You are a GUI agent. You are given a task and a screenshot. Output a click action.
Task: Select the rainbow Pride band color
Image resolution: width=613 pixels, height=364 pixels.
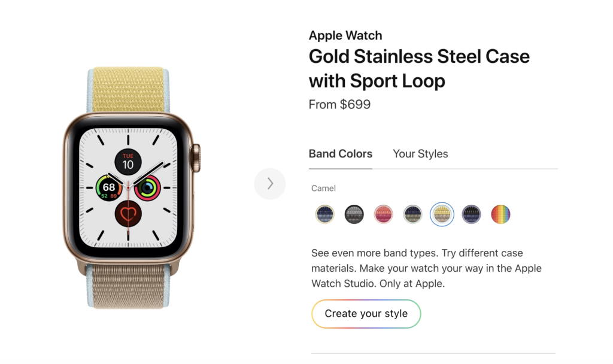[500, 214]
